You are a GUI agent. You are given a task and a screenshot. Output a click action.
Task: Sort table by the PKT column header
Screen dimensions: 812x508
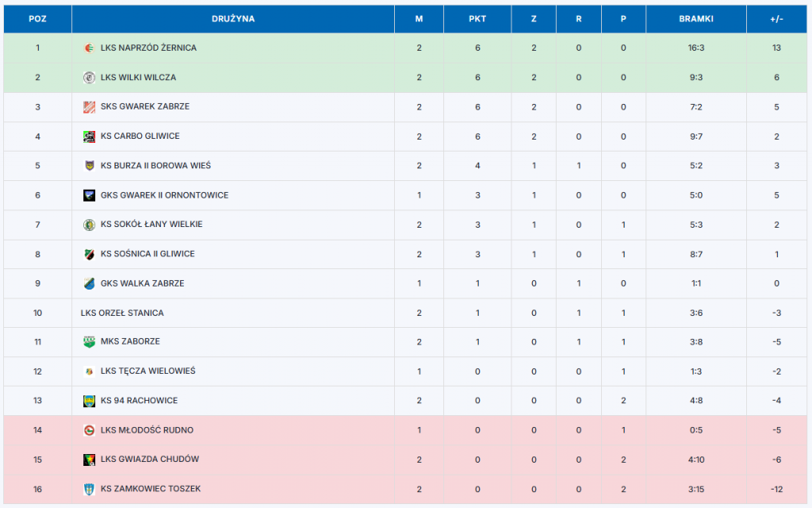(477, 19)
